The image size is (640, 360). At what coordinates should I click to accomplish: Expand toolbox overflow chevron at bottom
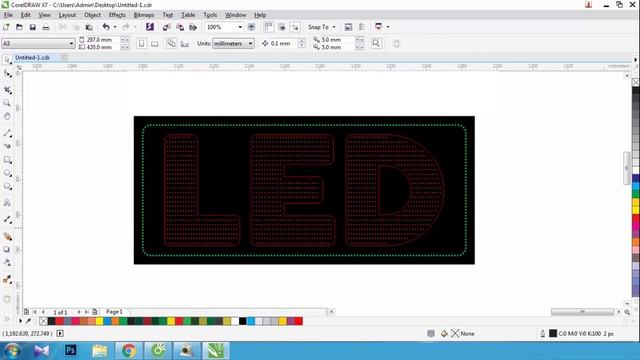point(7,319)
